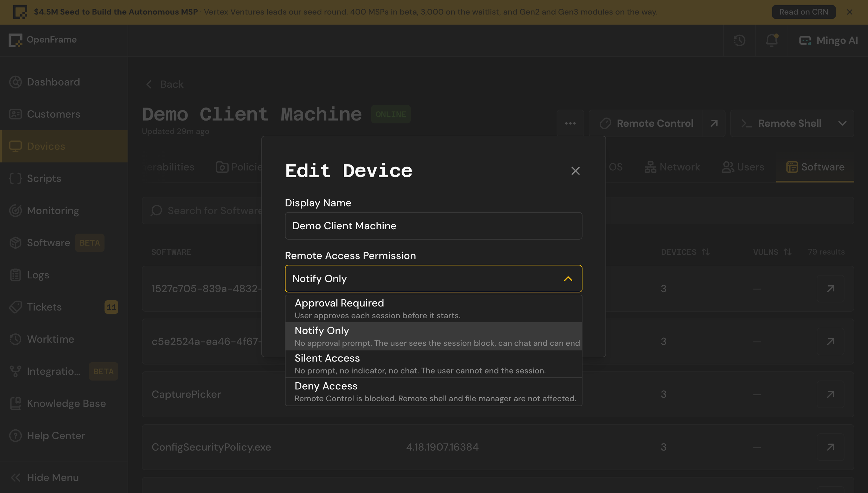Dismiss the seed announcement banner

[849, 12]
